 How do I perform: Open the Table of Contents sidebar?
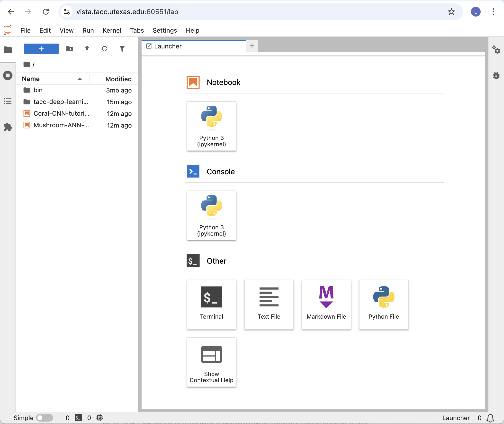tap(8, 101)
